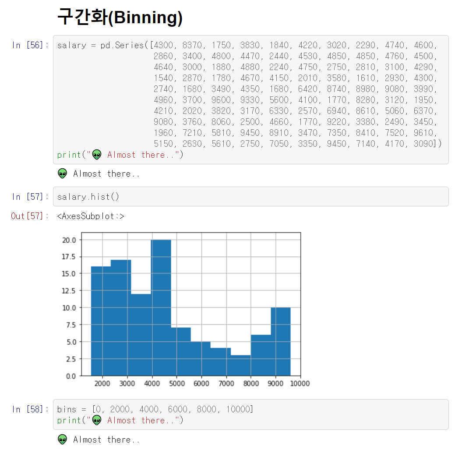Click the 0.0 y-axis tick label
This screenshot has width=476, height=450.
tap(71, 376)
